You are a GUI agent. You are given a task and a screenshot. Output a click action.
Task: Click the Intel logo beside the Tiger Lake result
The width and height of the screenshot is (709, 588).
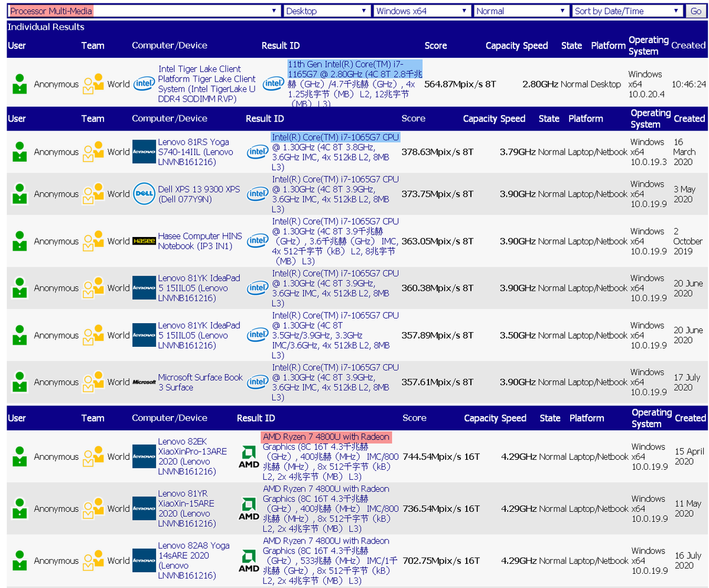coord(274,84)
